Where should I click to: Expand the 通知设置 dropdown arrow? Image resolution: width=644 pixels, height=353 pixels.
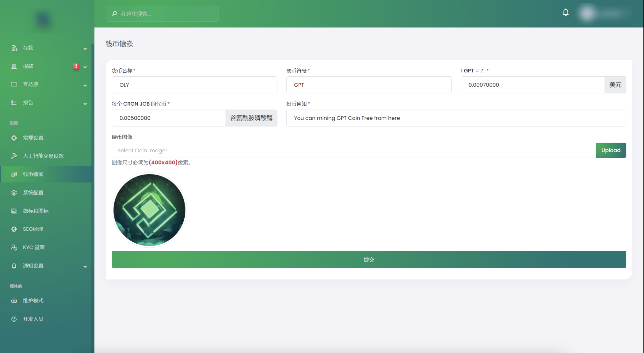85,267
